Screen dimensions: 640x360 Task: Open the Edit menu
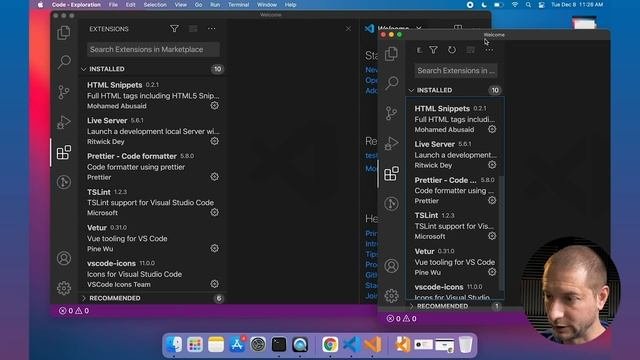pyautogui.click(x=131, y=4)
